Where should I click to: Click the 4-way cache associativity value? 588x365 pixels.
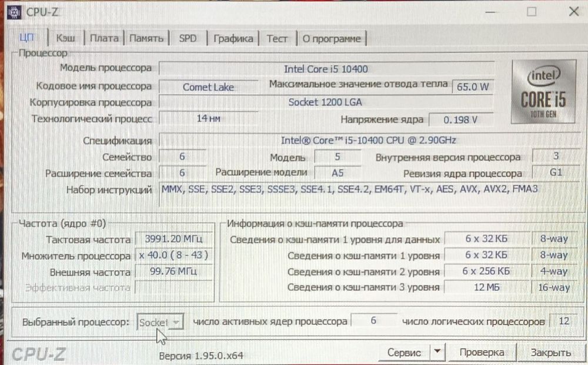(x=554, y=271)
